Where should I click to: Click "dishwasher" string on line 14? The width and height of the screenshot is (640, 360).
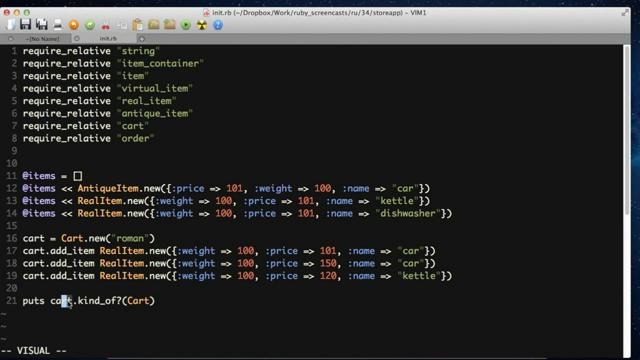coord(408,213)
